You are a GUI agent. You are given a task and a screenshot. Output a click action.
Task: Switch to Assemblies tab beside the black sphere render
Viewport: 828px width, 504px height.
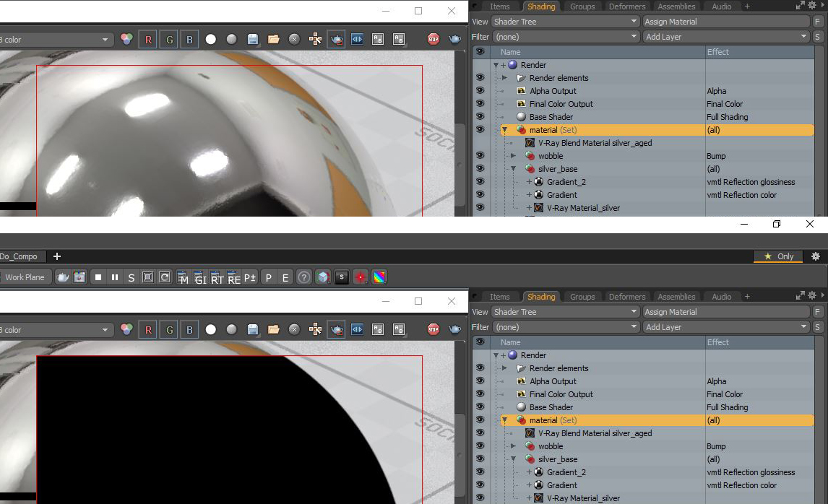(676, 297)
